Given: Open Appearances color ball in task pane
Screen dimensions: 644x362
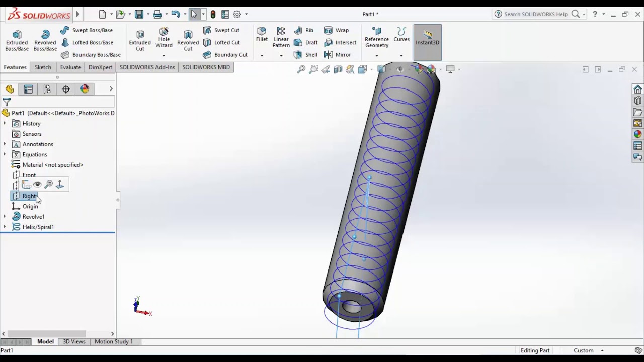Looking at the screenshot, I should point(638,134).
